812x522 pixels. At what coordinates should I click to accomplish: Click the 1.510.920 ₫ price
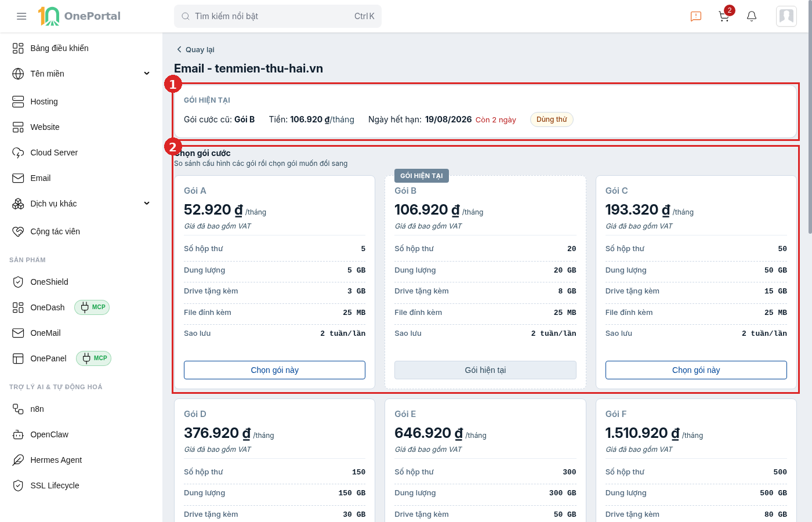(643, 433)
